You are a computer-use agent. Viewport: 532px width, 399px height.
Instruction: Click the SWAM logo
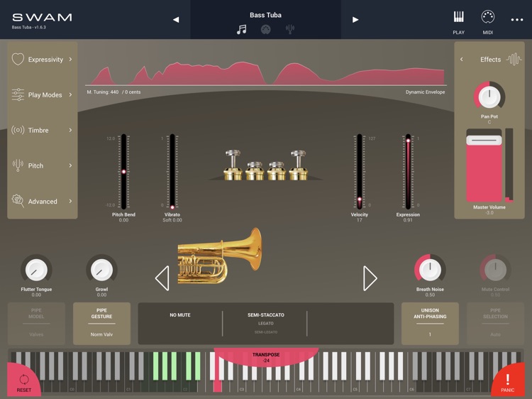(x=42, y=17)
